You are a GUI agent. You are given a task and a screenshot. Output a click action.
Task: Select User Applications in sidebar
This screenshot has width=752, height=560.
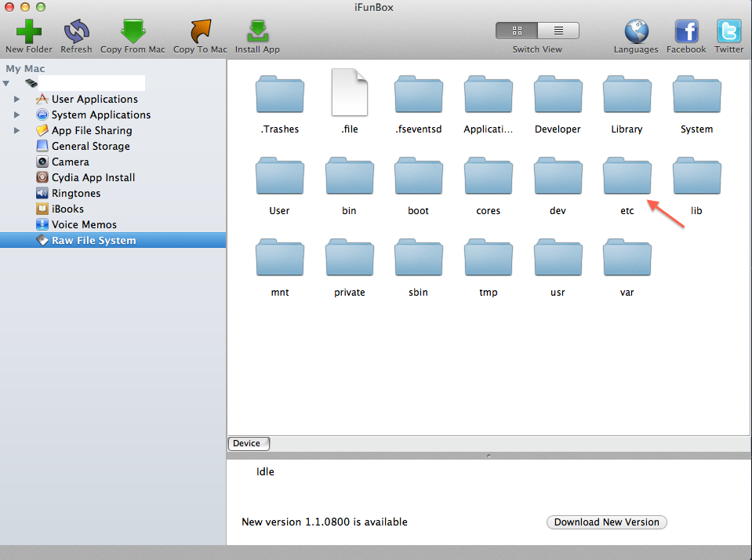click(94, 100)
